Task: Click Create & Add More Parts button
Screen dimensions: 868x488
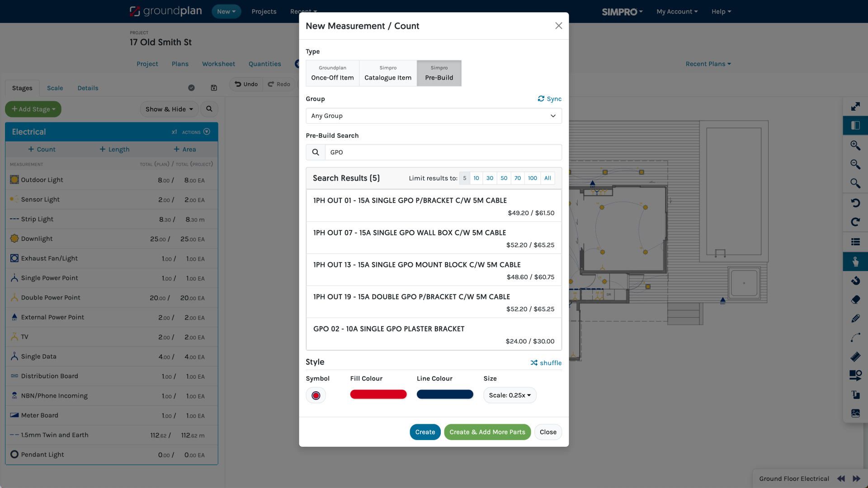Action: point(487,432)
